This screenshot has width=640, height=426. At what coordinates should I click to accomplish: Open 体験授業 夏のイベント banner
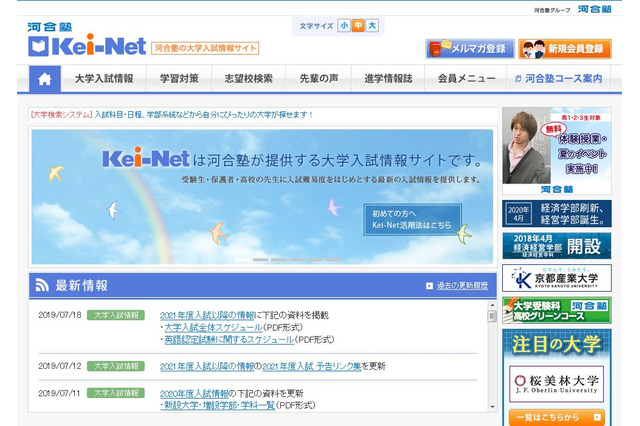pyautogui.click(x=557, y=151)
